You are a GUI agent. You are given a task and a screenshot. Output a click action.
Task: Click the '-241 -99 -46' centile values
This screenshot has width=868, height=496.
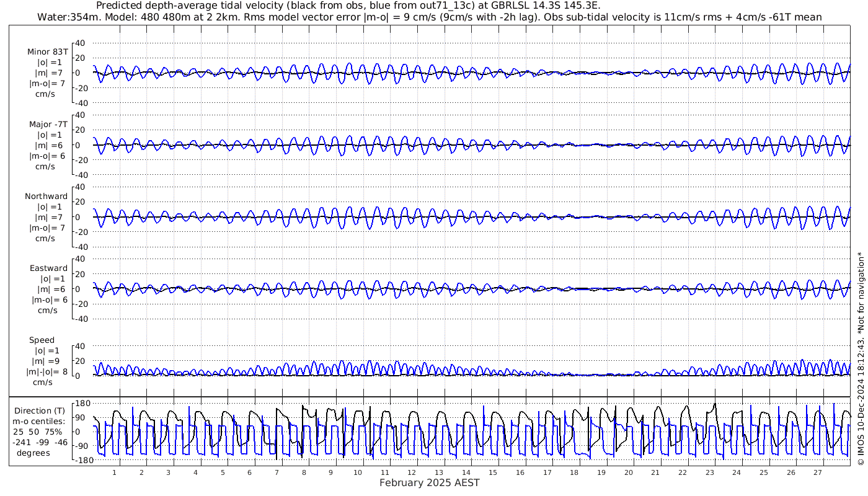click(x=40, y=442)
